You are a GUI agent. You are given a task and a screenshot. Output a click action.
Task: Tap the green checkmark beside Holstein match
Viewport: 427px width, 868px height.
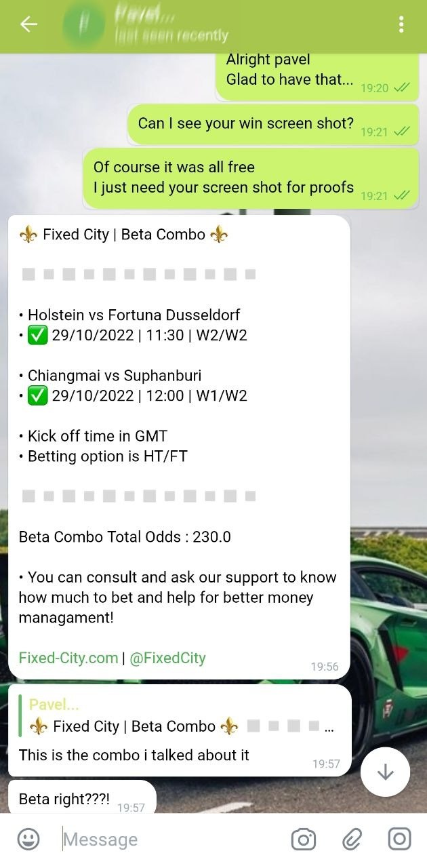click(x=37, y=336)
